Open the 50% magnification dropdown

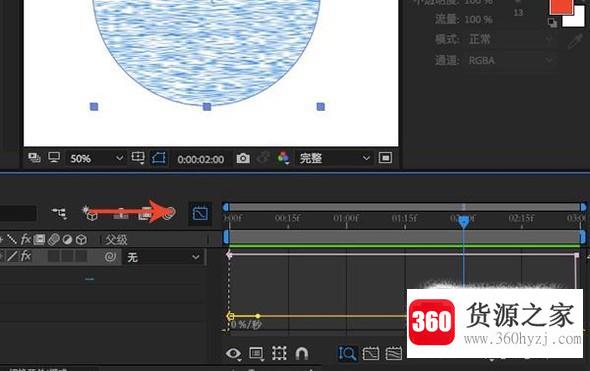pyautogui.click(x=97, y=158)
